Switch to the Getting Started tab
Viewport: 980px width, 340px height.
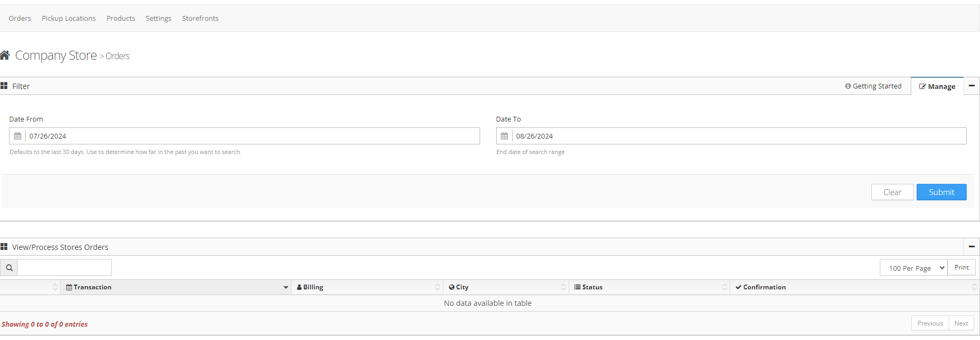(873, 86)
